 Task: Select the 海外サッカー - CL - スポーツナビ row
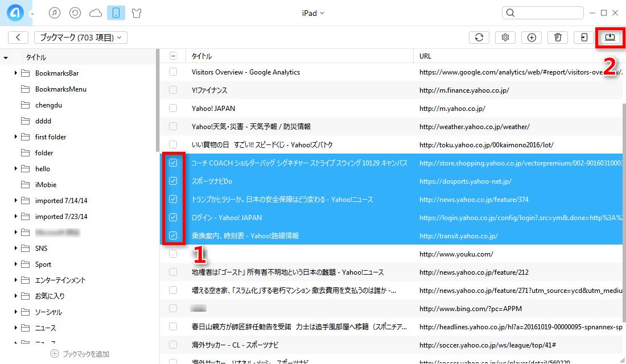392,345
